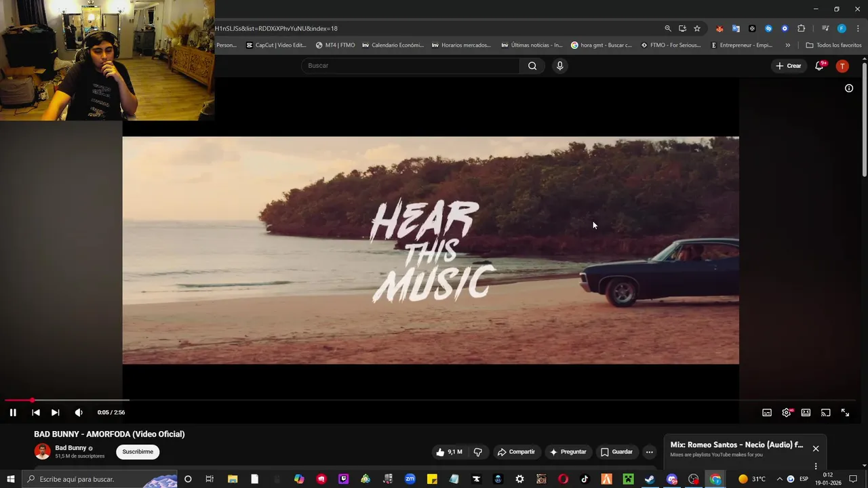
Task: Open the Bad Bunny channel avatar
Action: coord(43,451)
